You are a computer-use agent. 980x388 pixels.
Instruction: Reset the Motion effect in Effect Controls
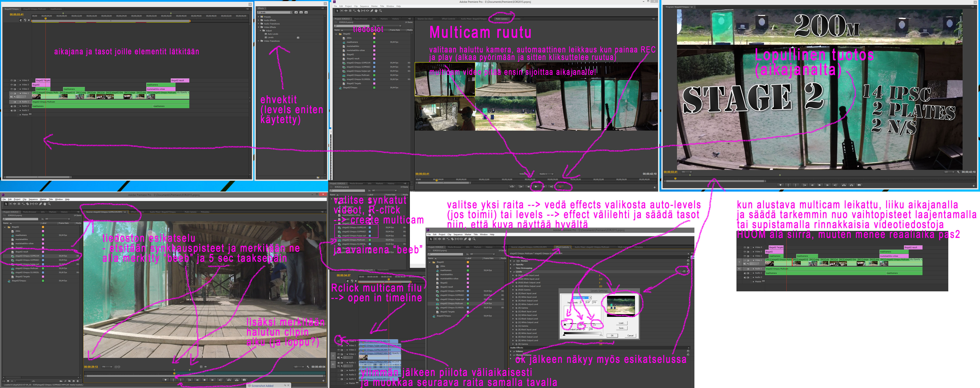(688, 261)
